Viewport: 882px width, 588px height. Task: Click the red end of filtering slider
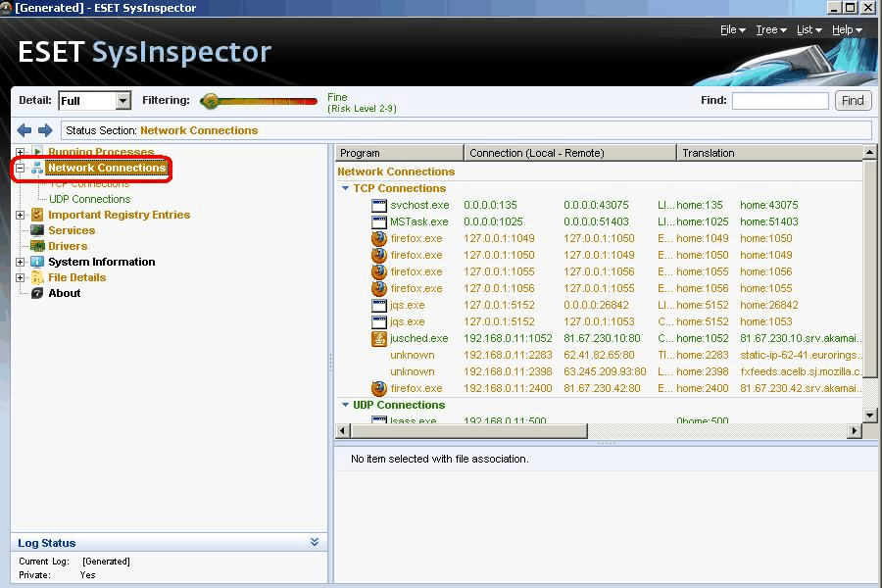tap(311, 101)
